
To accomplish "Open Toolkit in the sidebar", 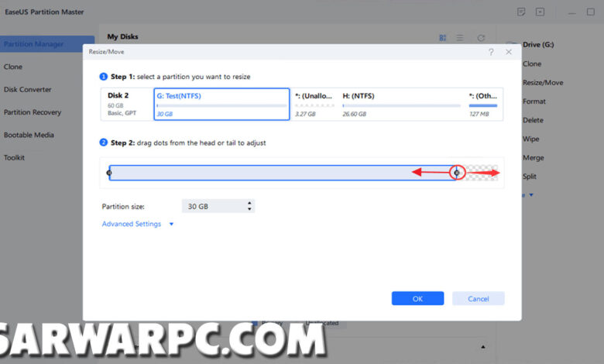I will pyautogui.click(x=14, y=157).
